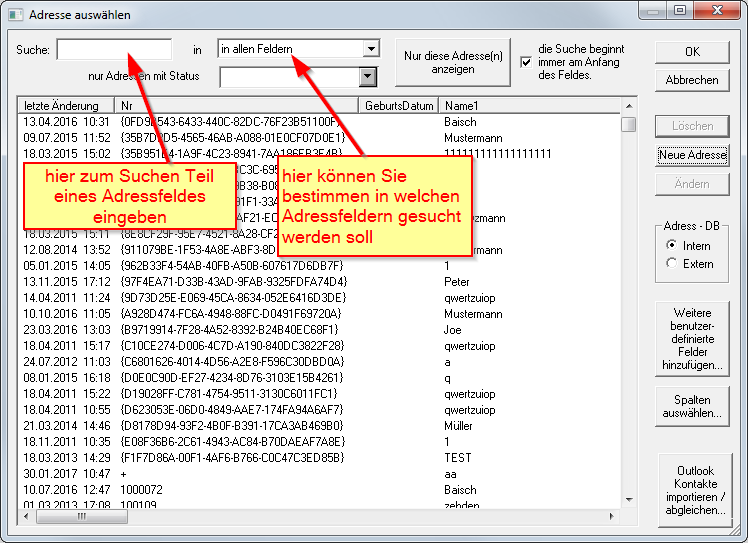Click into the Suche search field
This screenshot has height=543, width=748.
pos(113,49)
